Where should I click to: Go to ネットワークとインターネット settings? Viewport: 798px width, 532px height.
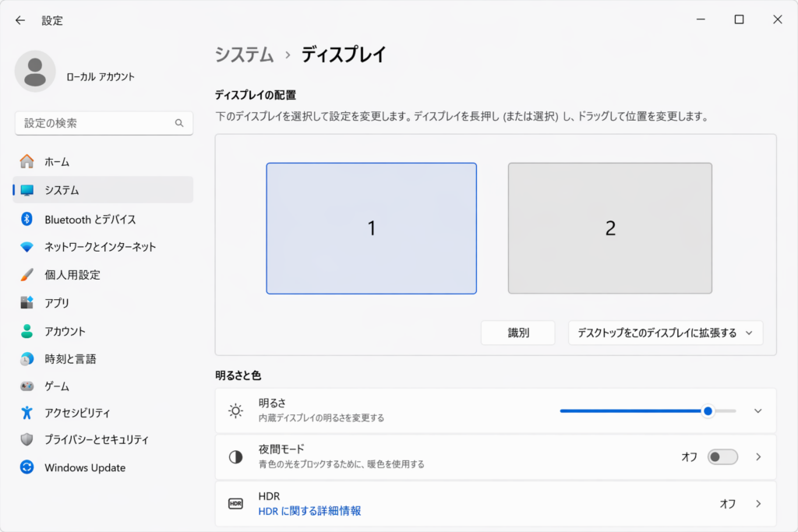(x=103, y=247)
